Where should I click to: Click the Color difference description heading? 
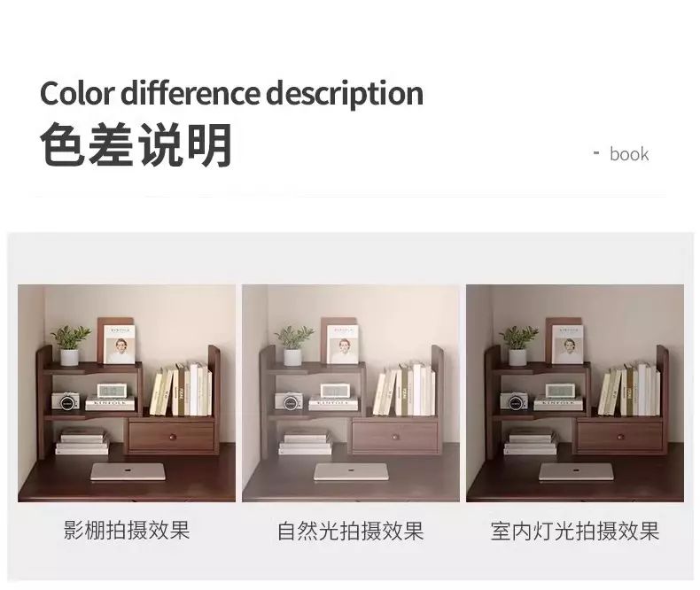(x=231, y=93)
